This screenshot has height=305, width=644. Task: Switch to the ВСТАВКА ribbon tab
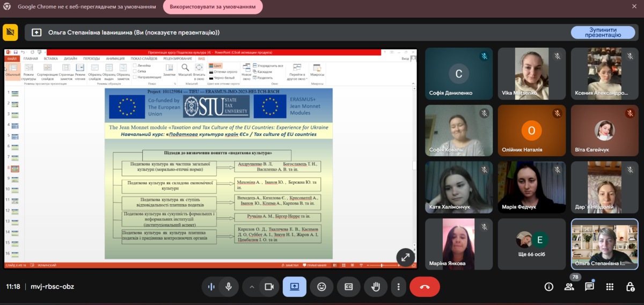point(51,59)
